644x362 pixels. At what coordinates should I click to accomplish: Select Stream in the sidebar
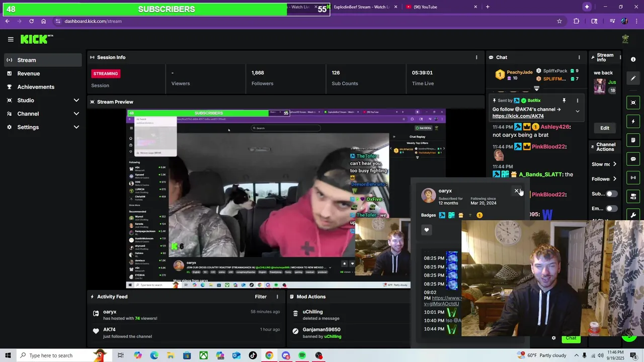coord(42,60)
